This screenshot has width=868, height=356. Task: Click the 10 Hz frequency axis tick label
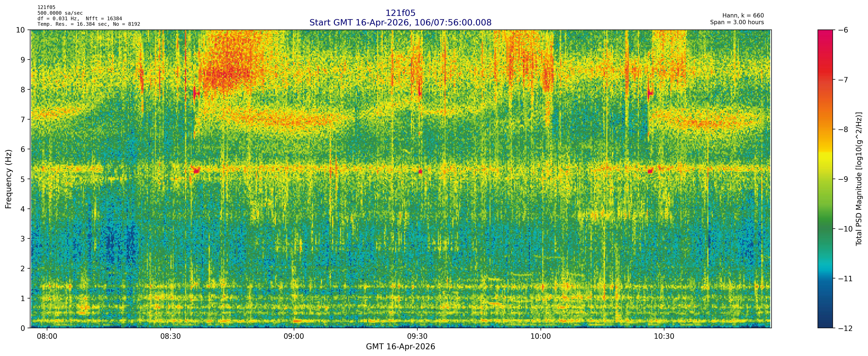[x=21, y=30]
